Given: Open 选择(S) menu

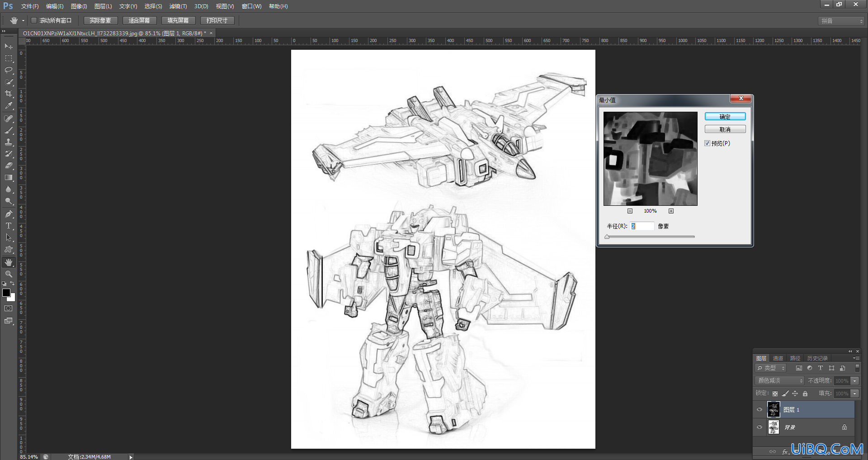Looking at the screenshot, I should tap(153, 6).
